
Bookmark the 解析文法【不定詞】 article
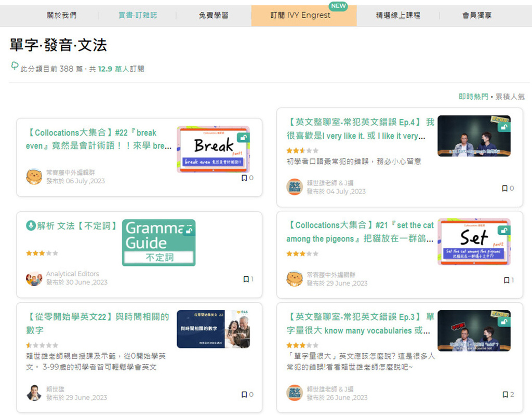point(246,279)
